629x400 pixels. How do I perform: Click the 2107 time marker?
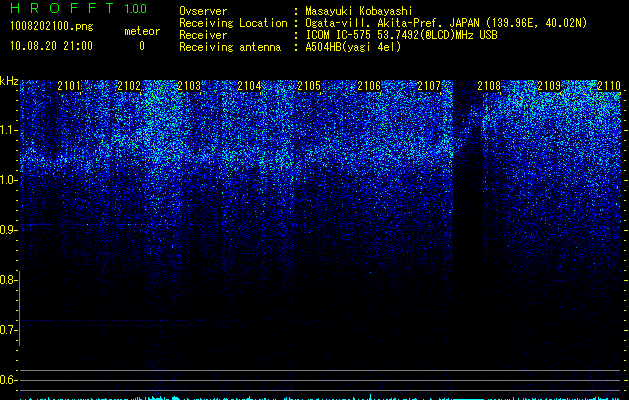[429, 86]
